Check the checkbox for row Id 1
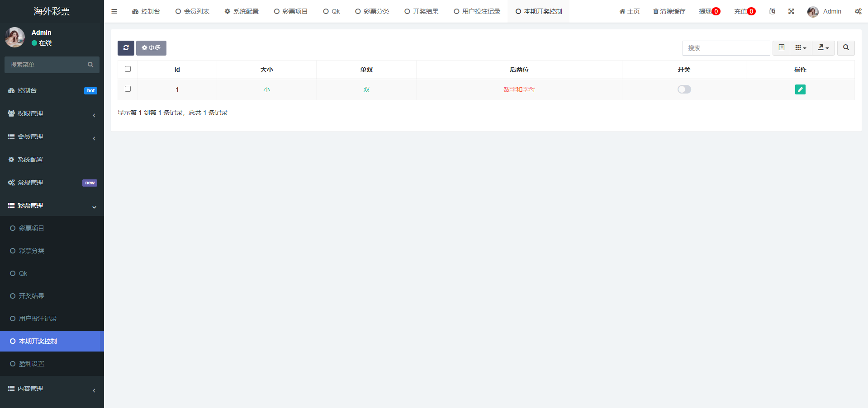This screenshot has height=408, width=868. click(x=128, y=89)
